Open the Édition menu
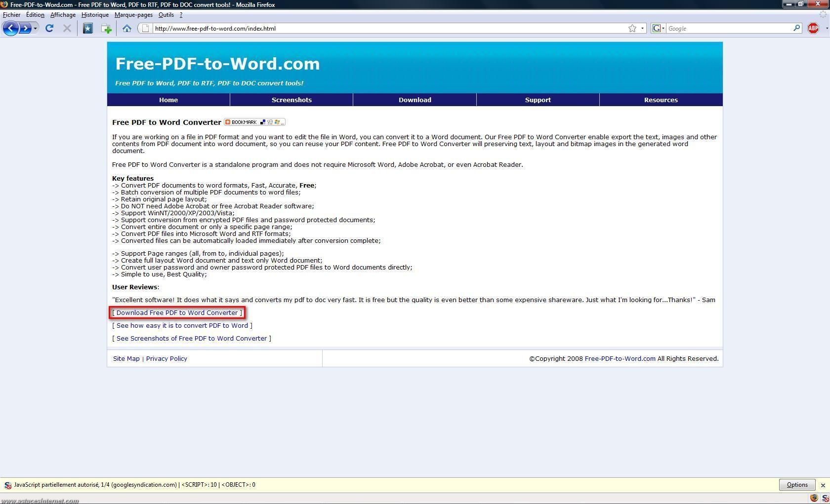The width and height of the screenshot is (830, 504). [x=35, y=15]
